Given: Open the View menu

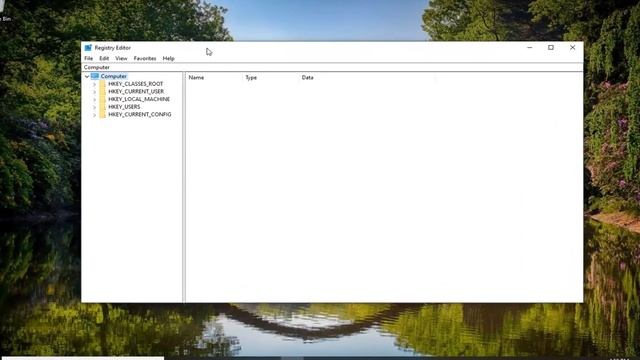Looking at the screenshot, I should click(121, 58).
